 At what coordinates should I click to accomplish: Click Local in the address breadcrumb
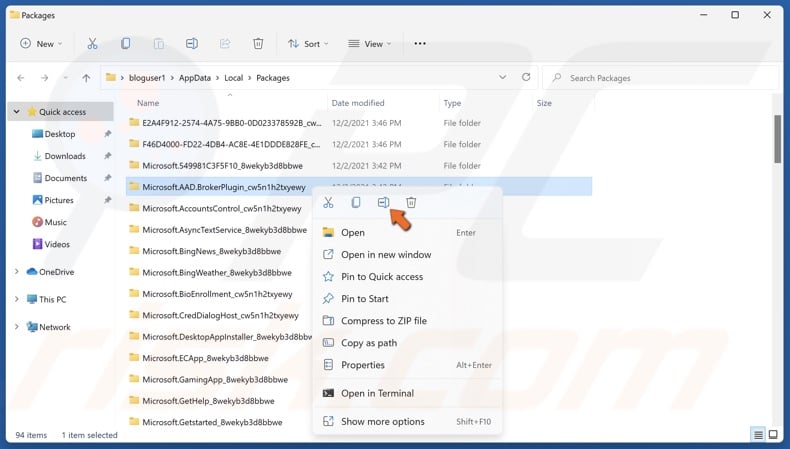233,78
